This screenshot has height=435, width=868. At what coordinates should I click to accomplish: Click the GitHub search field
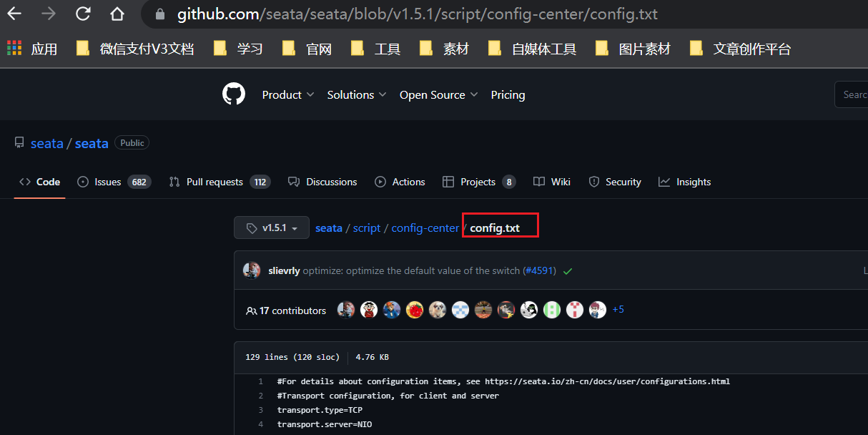pos(852,94)
